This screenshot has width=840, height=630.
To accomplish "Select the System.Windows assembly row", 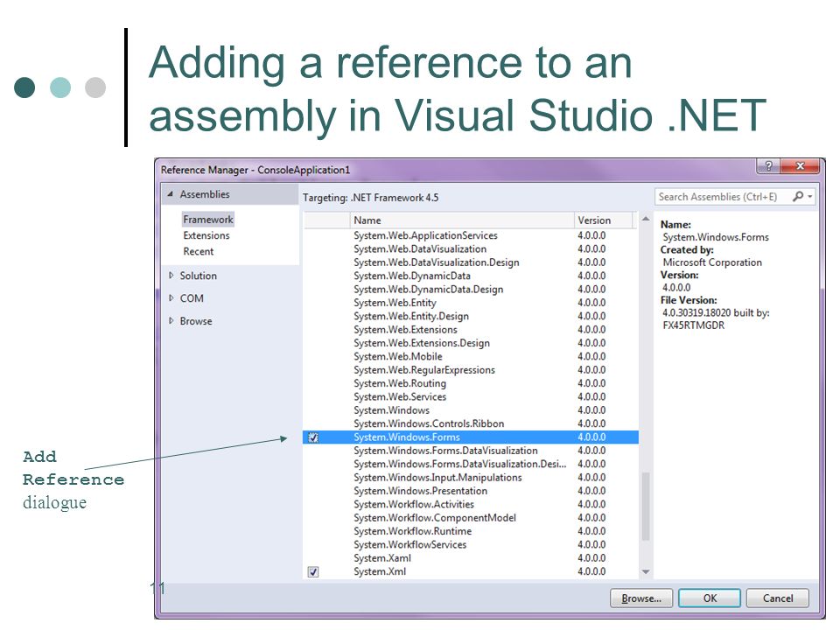I will click(471, 409).
